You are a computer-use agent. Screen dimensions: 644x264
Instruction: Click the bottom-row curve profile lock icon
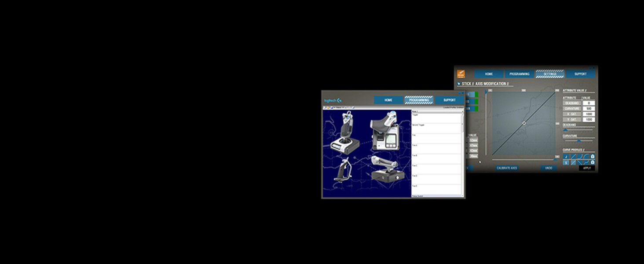click(593, 162)
